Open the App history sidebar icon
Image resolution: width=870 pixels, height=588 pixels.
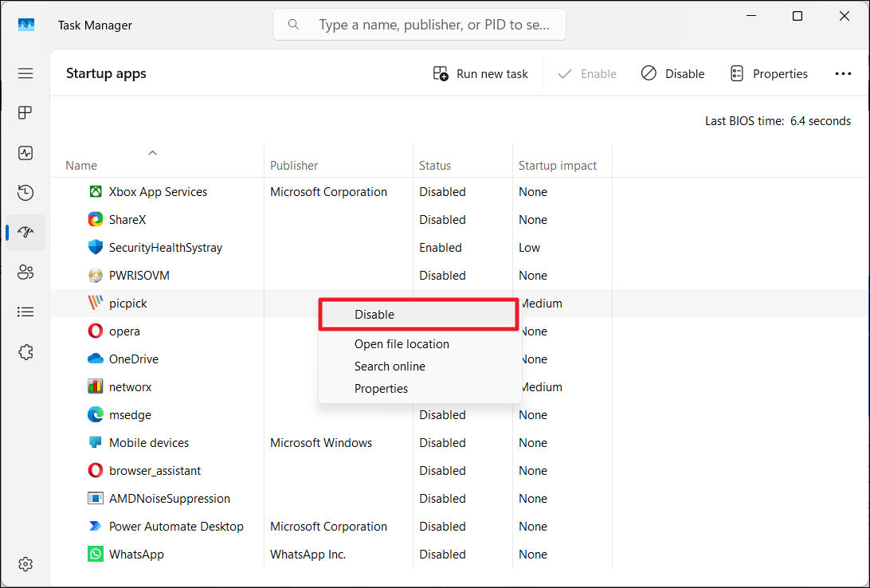tap(25, 193)
